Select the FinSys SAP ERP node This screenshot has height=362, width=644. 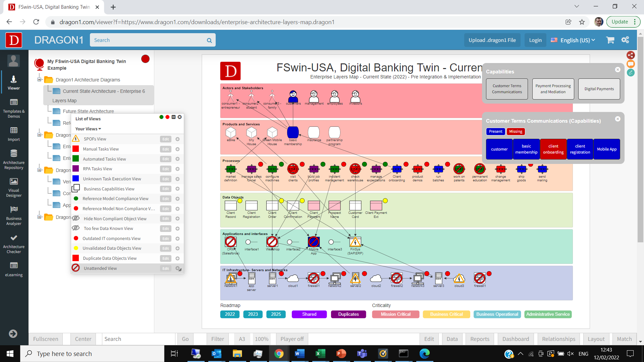pos(355,242)
